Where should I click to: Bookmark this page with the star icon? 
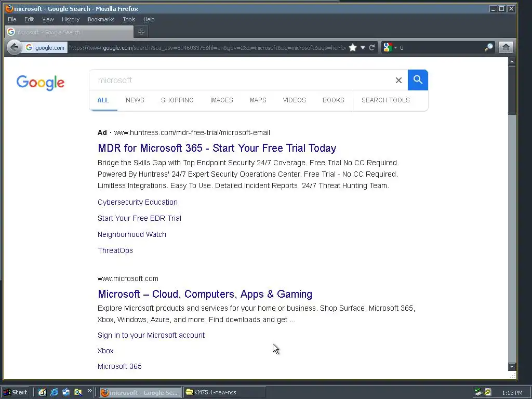353,47
